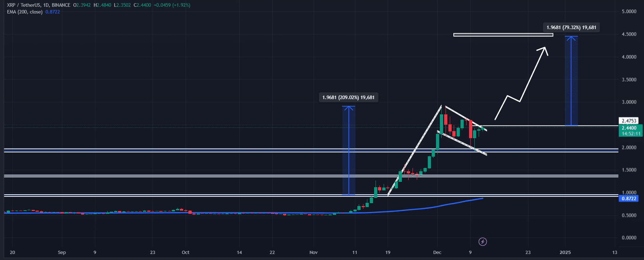
Task: Click the close price value 2.4400 in legend
Action: coord(144,5)
